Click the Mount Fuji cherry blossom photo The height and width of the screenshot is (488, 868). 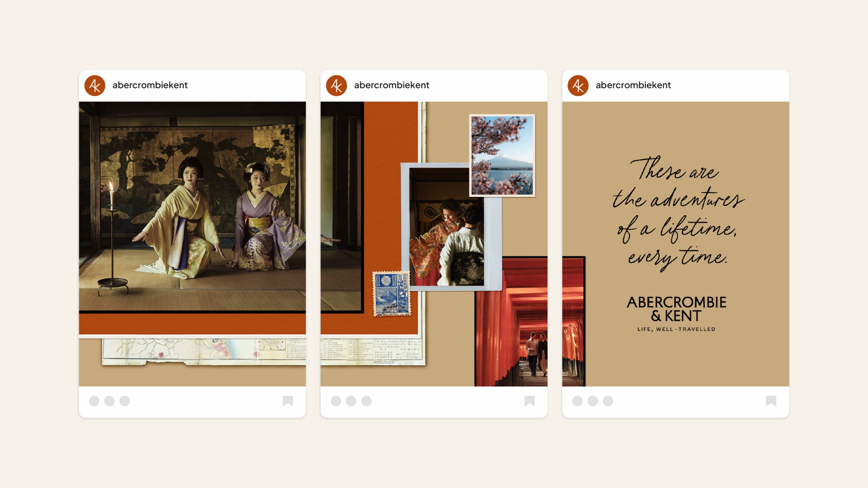pyautogui.click(x=502, y=156)
